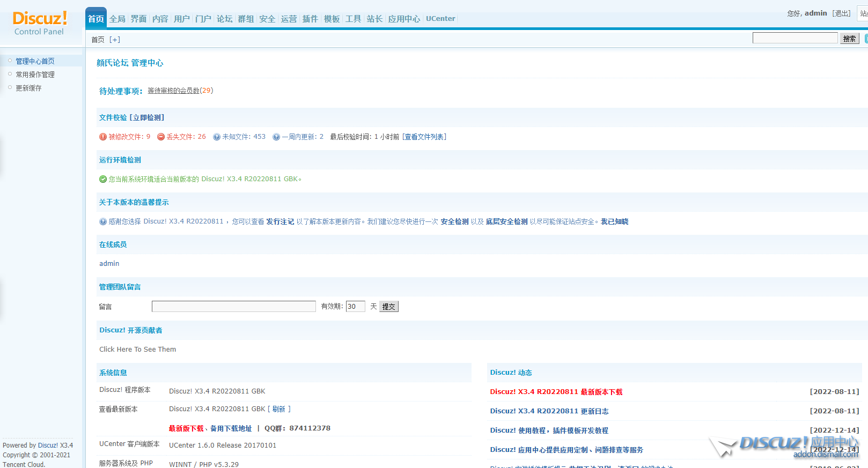Open the 运营 menu
The height and width of the screenshot is (468, 868).
pos(289,19)
